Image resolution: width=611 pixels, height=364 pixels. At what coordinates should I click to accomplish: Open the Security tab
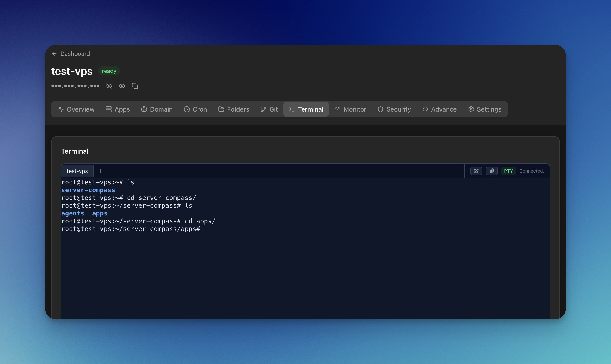(x=394, y=109)
